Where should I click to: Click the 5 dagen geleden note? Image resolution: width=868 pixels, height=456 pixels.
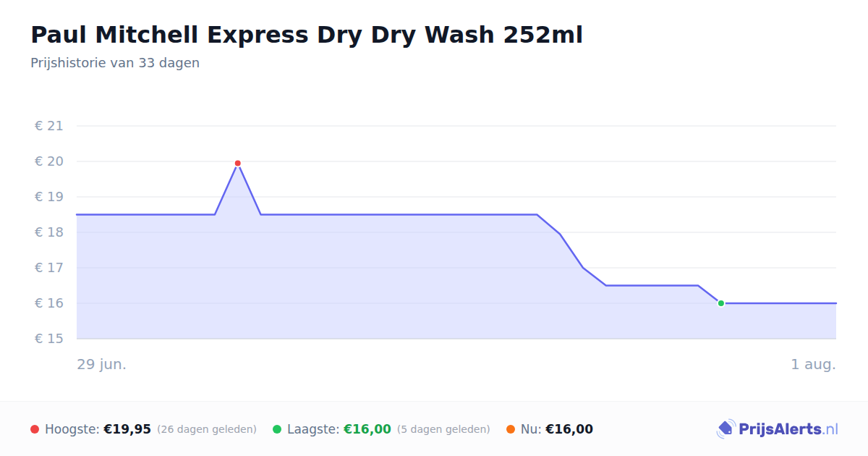tap(443, 429)
